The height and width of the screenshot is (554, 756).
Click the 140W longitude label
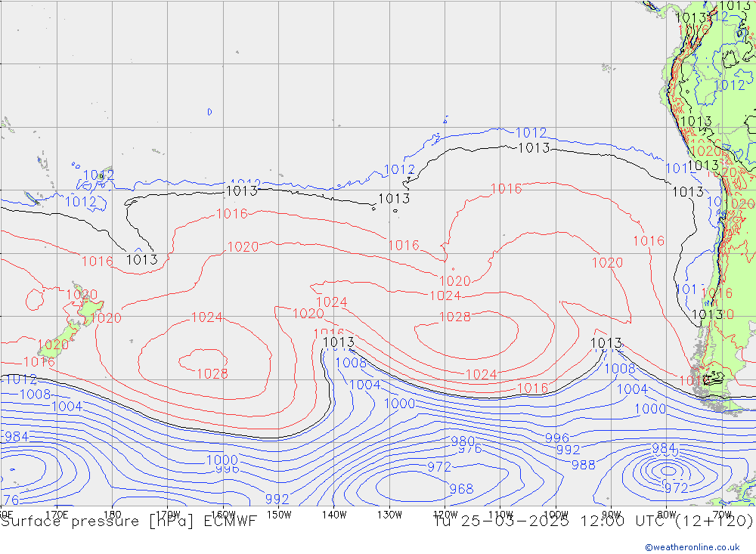point(334,515)
